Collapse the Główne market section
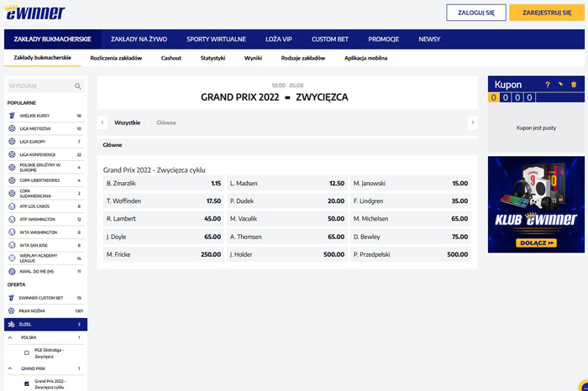This screenshot has height=391, width=588. 469,145
